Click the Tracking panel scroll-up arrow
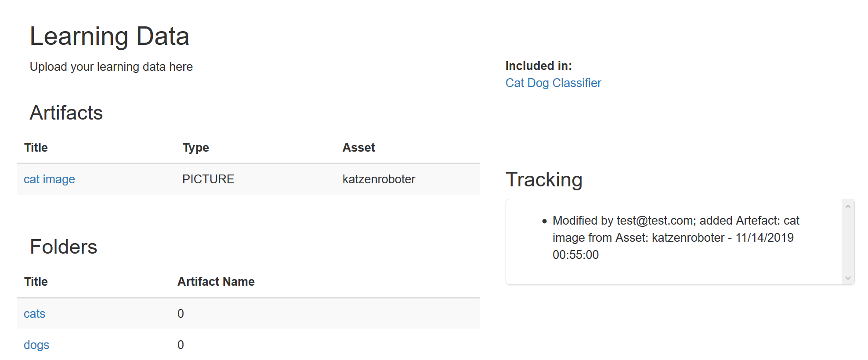This screenshot has height=360, width=868. click(848, 207)
